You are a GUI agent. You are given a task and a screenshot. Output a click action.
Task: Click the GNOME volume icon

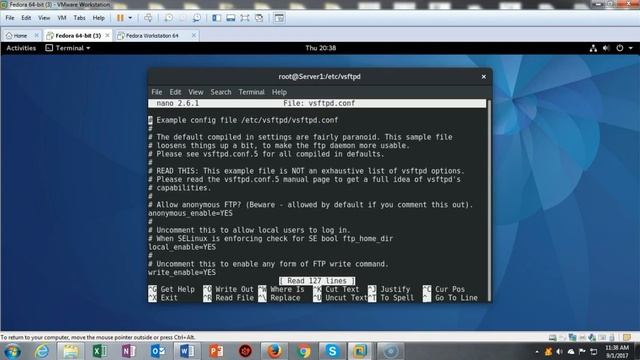606,48
